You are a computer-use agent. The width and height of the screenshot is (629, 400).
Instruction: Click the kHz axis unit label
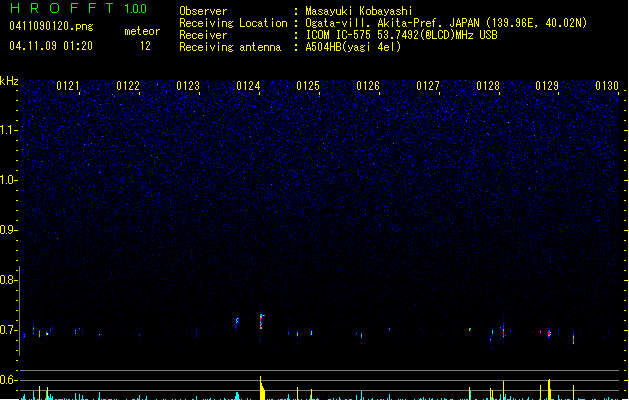pos(9,81)
